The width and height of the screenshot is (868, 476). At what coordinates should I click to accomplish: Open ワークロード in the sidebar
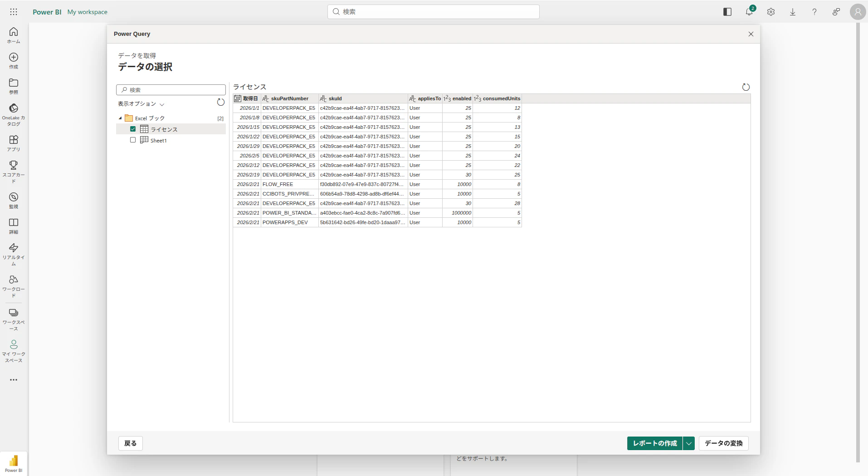click(x=14, y=286)
